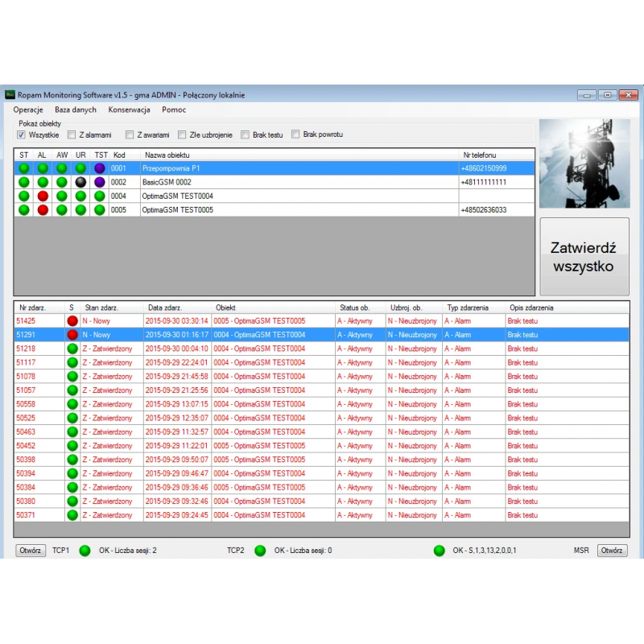Screen dimensions: 644x644
Task: Click black UR indicator for BasicGSM 0002
Action: click(x=80, y=182)
